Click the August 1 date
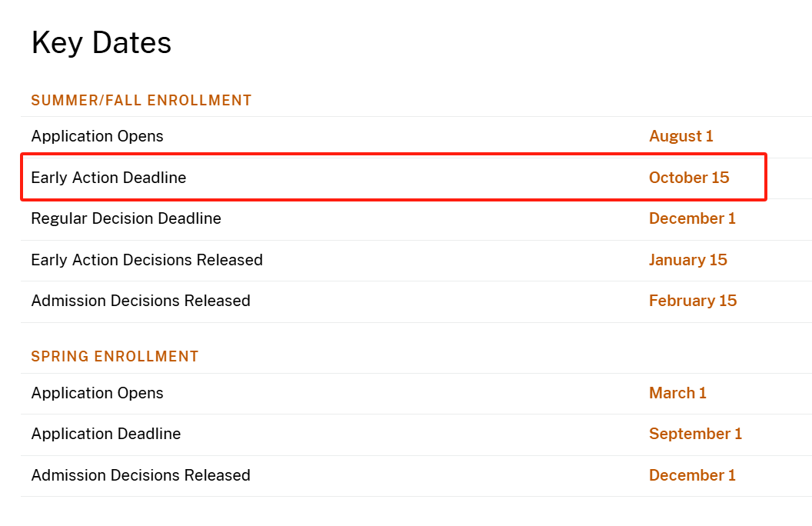812x526 pixels. tap(681, 136)
